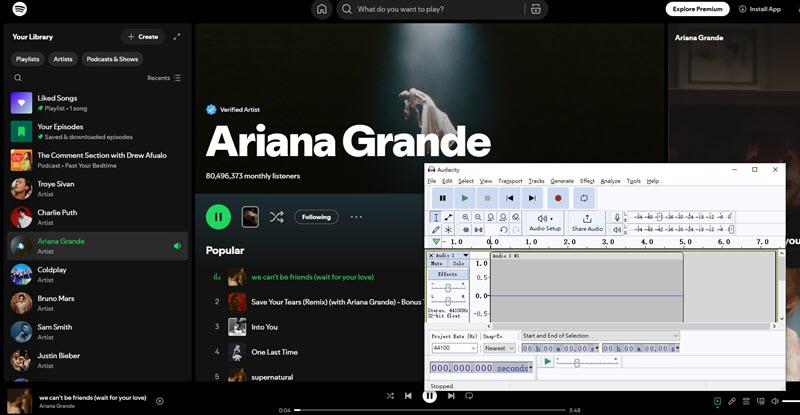Toggle Now Playing view icon in Spotify bar
Screen dimensions: 800x415
[x=717, y=401]
